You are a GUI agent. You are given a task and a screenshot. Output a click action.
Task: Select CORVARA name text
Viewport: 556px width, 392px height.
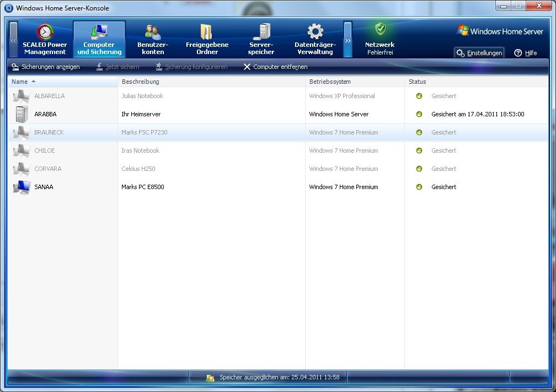tap(48, 169)
